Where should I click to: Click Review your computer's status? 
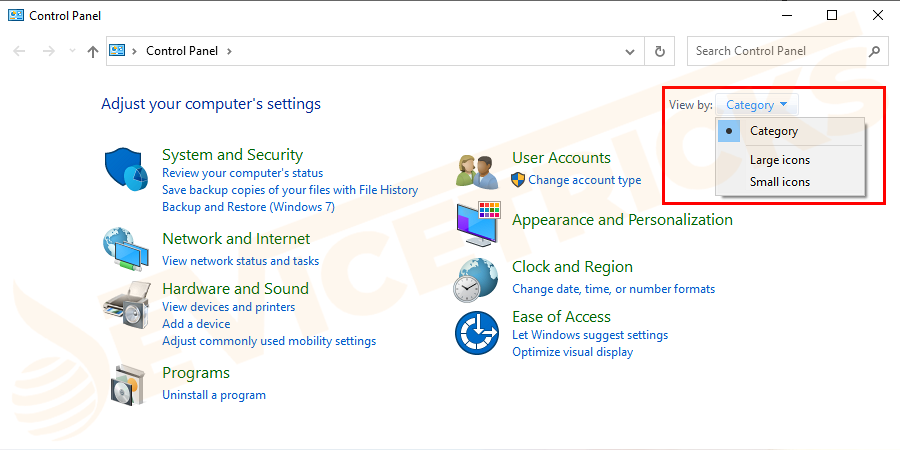tap(242, 173)
